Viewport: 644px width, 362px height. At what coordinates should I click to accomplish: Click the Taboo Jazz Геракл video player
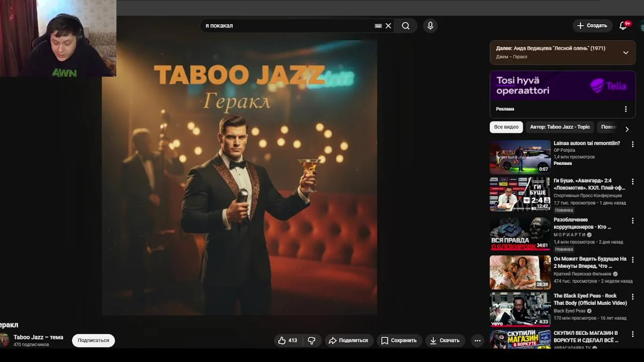(x=239, y=178)
